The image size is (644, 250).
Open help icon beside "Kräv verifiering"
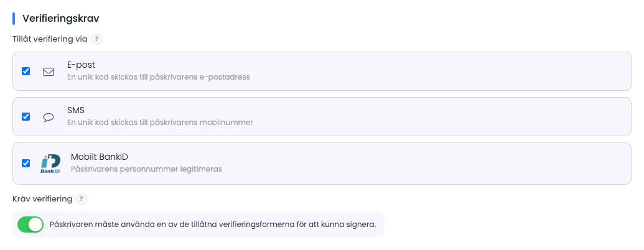82,199
